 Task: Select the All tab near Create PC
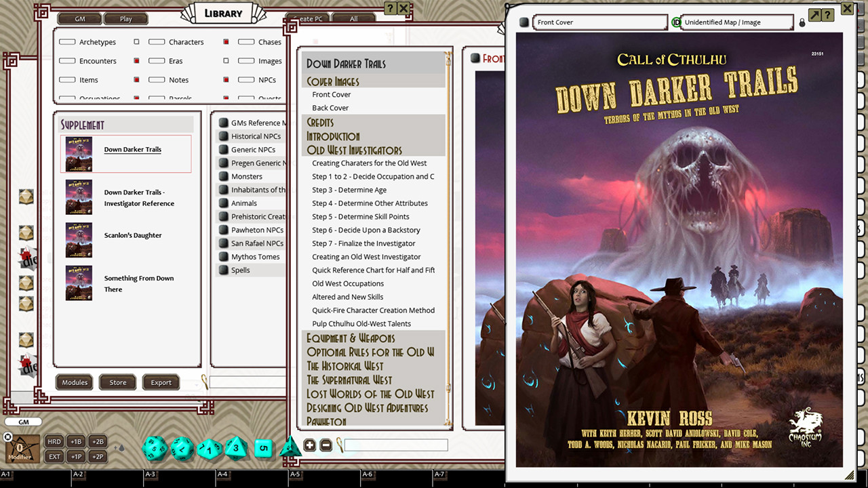[x=353, y=19]
